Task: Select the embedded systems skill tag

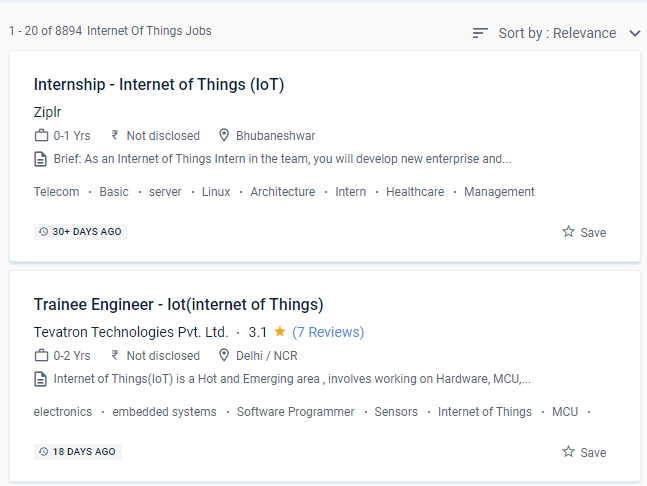Action: (164, 412)
